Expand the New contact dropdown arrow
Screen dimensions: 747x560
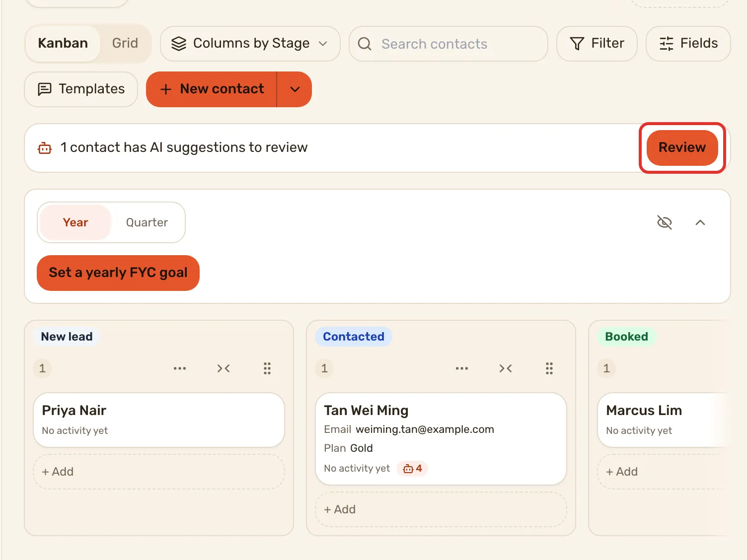[x=295, y=89]
